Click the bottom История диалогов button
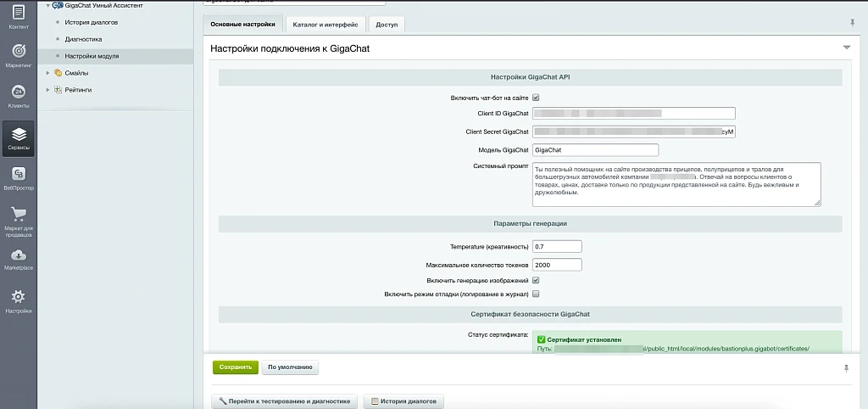The height and width of the screenshot is (409, 868). click(x=403, y=401)
